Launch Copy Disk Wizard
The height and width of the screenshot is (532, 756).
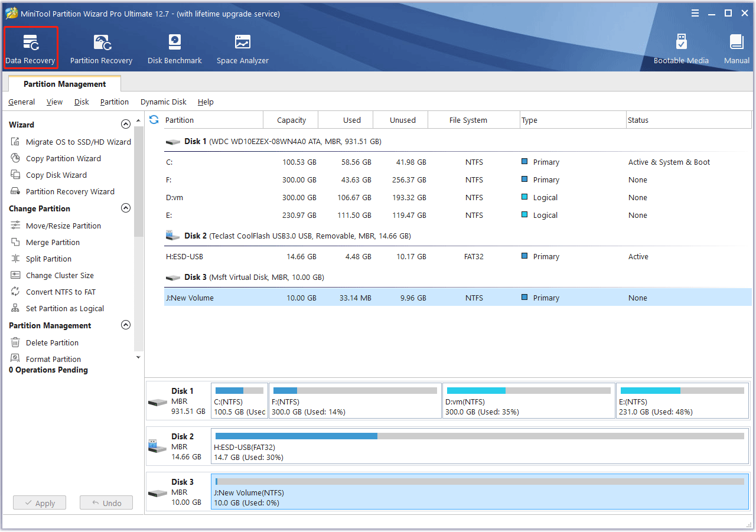coord(48,175)
